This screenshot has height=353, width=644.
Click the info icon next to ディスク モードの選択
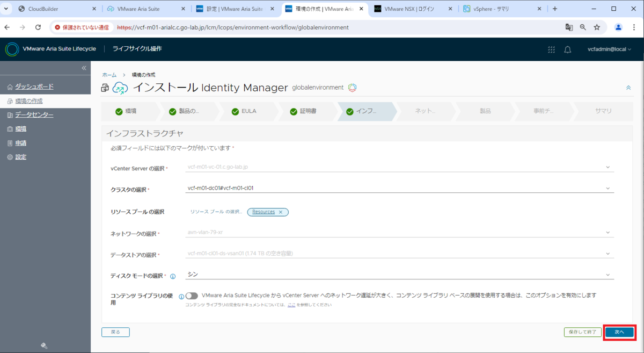click(x=173, y=276)
